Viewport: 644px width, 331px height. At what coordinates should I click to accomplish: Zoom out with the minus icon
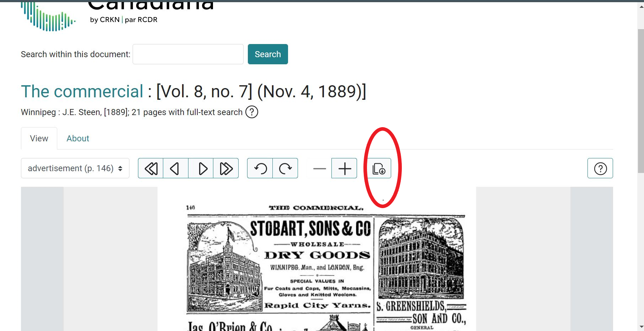pos(319,168)
